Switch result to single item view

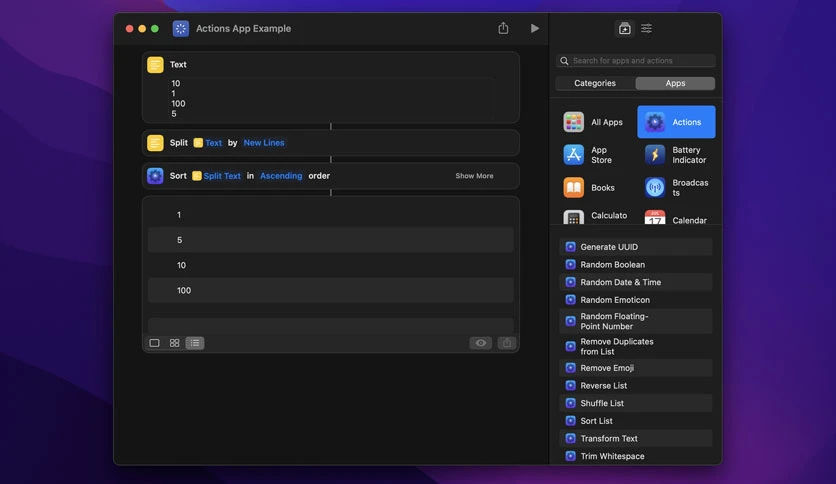point(154,343)
